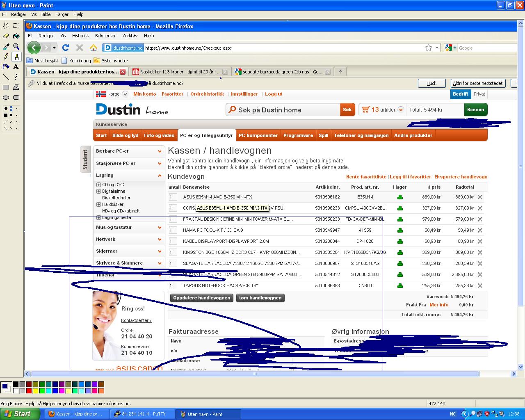Switch to the Pencil tool

(x=6, y=56)
